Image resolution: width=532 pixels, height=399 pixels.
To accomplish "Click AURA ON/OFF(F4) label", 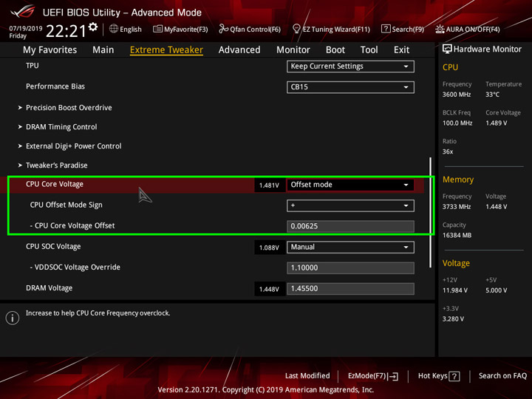I will point(473,29).
